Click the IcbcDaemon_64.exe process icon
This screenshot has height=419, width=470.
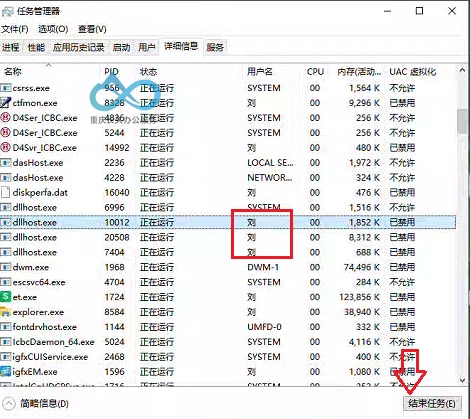click(6, 342)
